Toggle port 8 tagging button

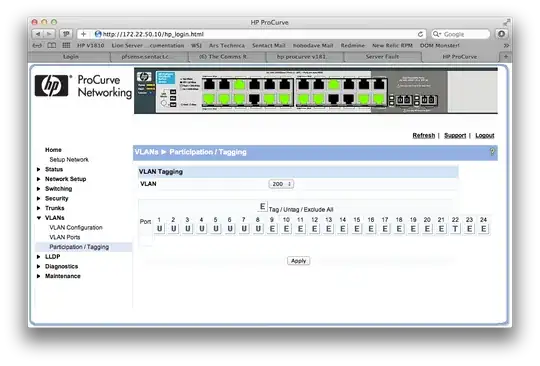pos(258,229)
